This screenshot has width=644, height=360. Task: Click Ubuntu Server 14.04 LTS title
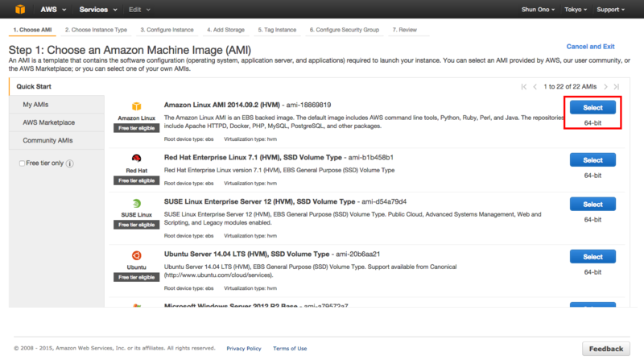[x=246, y=254]
